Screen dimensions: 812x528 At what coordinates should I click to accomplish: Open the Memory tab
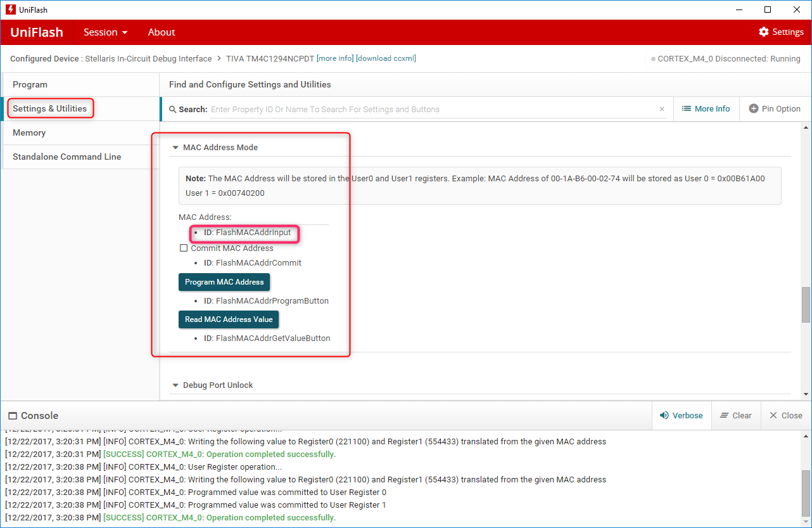click(80, 133)
